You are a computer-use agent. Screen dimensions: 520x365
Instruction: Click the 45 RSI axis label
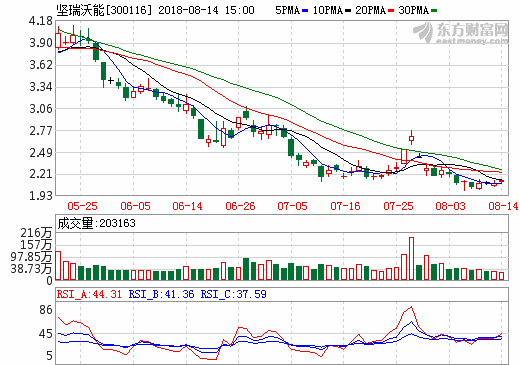(46, 334)
